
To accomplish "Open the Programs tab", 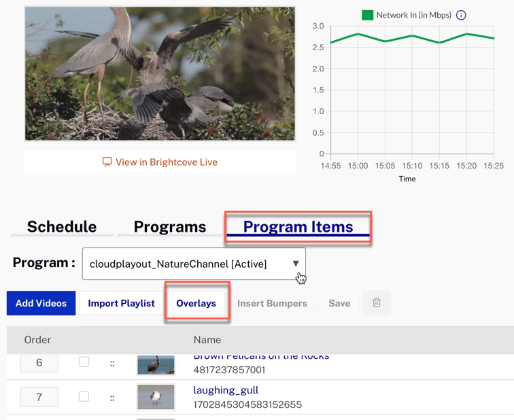I will coord(169,227).
